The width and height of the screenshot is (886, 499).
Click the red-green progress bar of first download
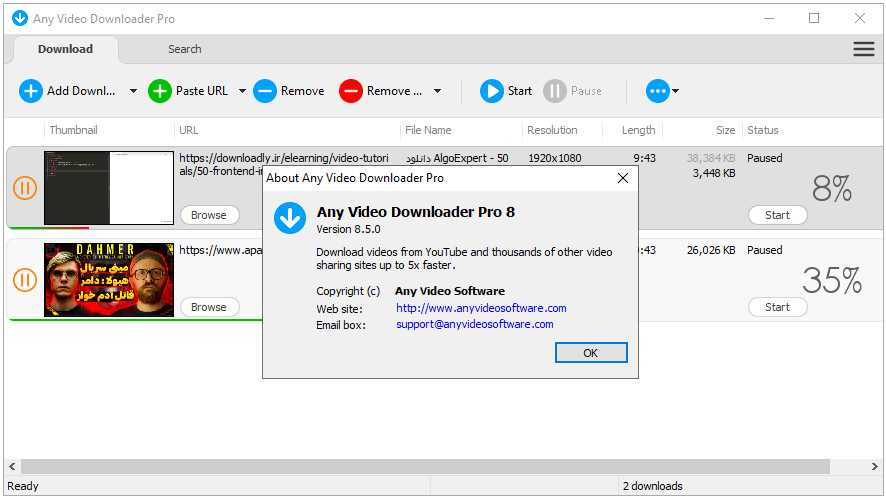tap(48, 228)
